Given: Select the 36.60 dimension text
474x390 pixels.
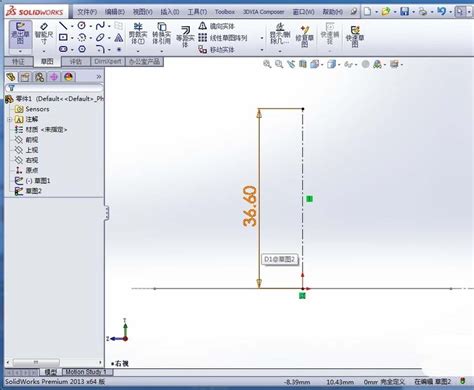Looking at the screenshot, I should tap(250, 207).
